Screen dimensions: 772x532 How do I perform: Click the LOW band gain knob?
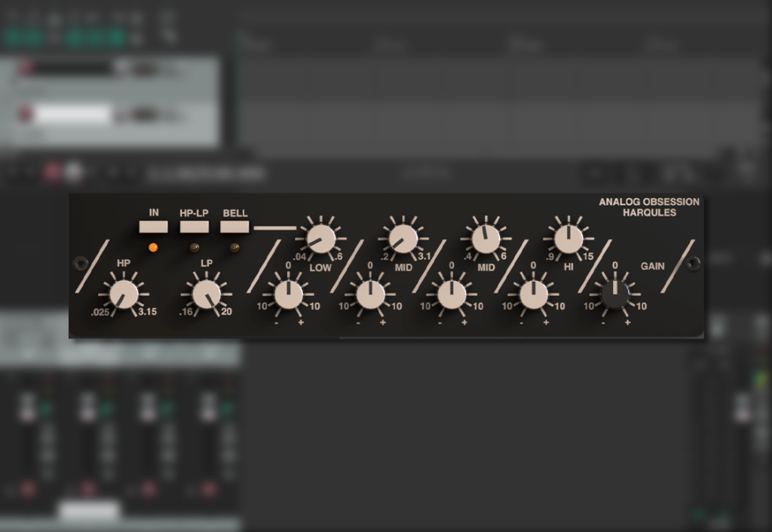point(290,295)
